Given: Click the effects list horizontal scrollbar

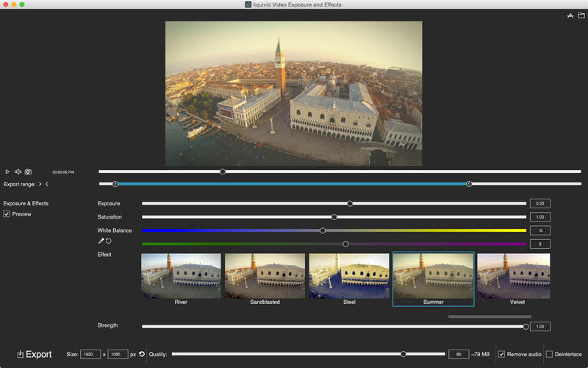Looking at the screenshot, I should click(490, 316).
